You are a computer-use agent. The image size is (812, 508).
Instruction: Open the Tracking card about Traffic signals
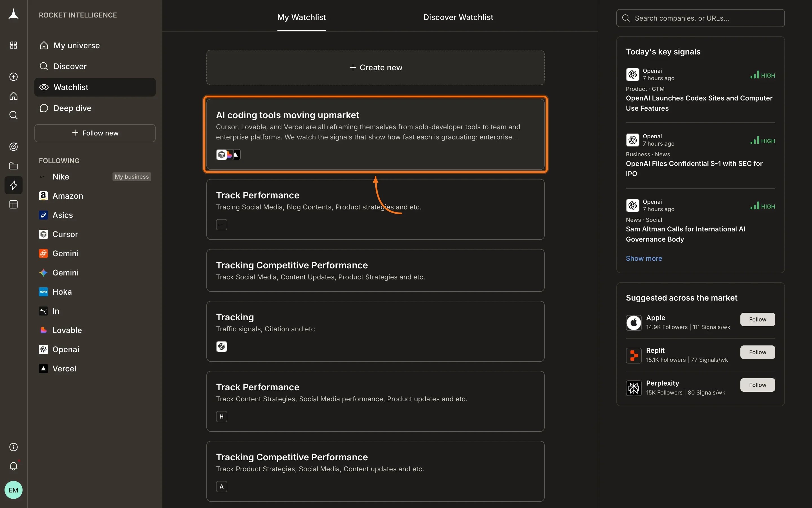pyautogui.click(x=375, y=331)
